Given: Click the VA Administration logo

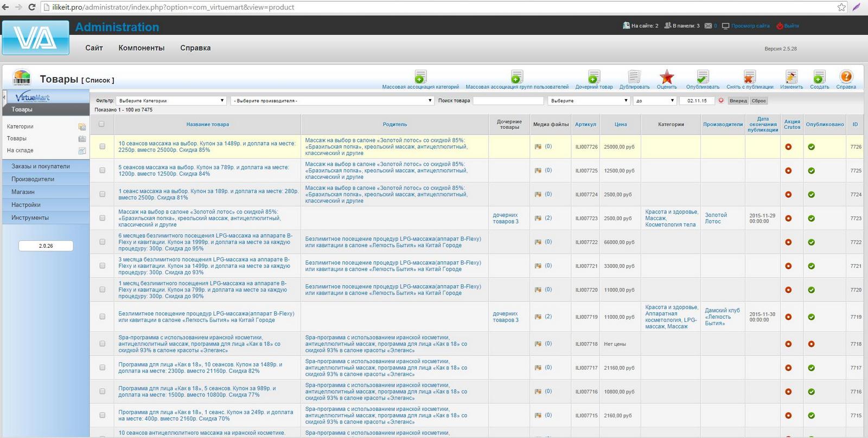Looking at the screenshot, I should (x=36, y=37).
